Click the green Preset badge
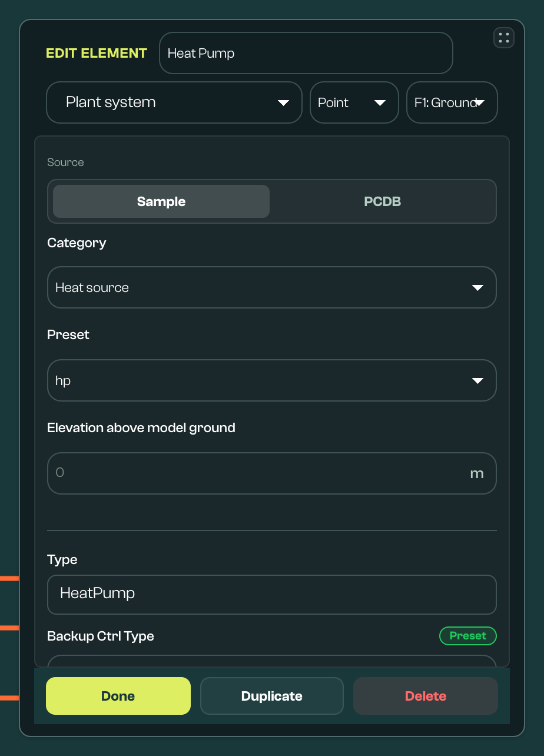 pos(468,636)
